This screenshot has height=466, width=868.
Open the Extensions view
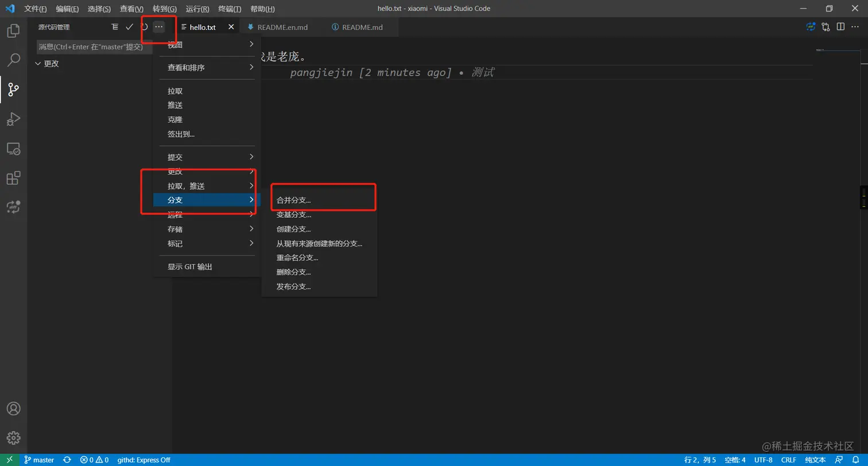(x=13, y=178)
